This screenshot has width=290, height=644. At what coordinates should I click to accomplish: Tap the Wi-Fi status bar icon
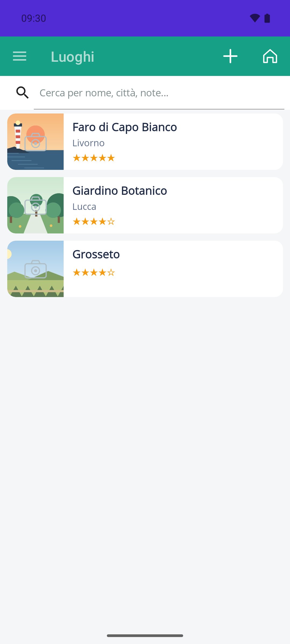point(255,18)
